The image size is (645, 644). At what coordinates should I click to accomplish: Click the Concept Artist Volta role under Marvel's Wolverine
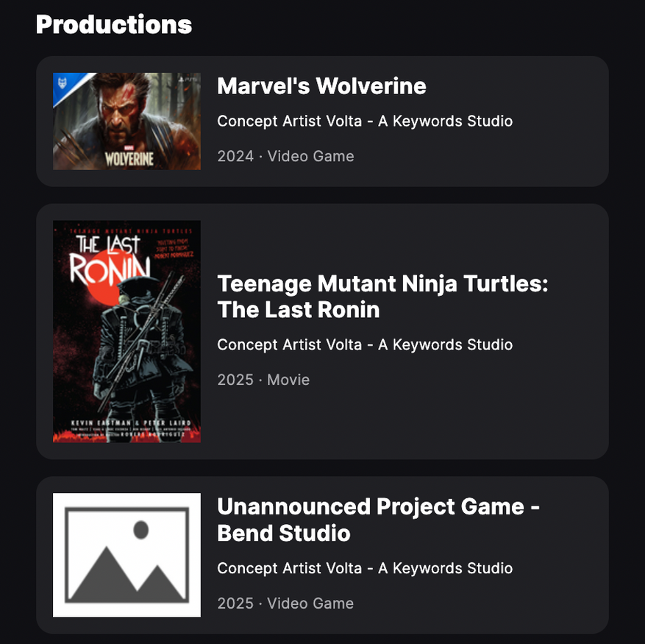coord(365,121)
